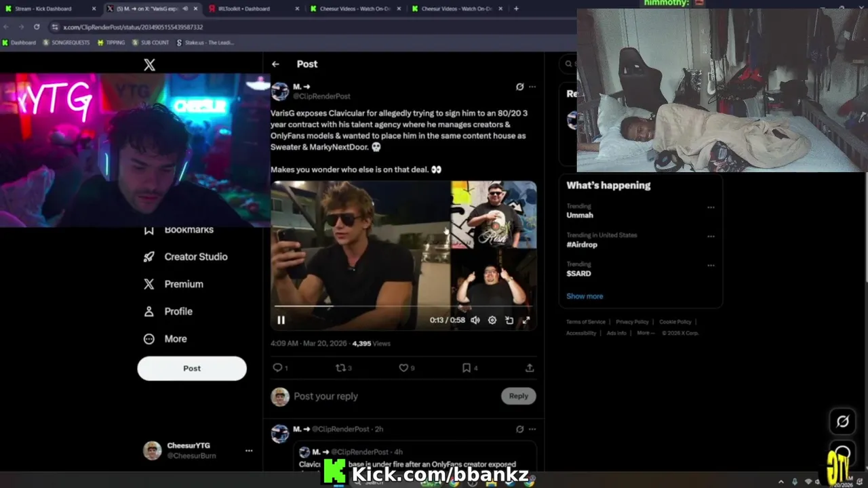Click the repost icon under the post

pos(341,367)
